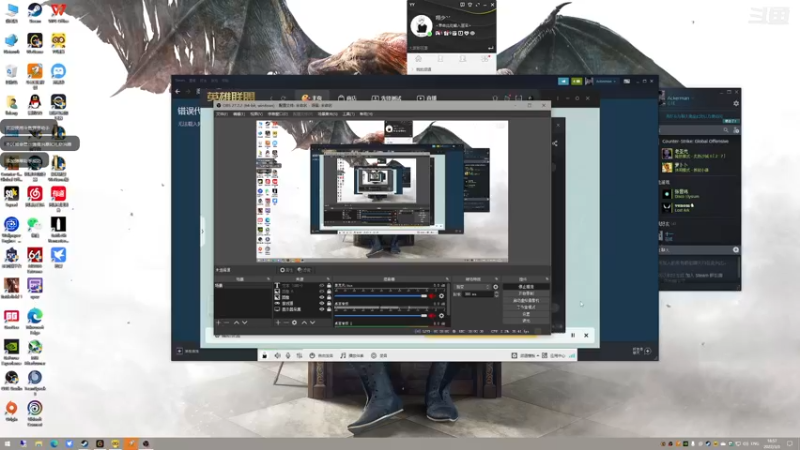Viewport: 800px width, 450px height.
Task: Click microphone icon in bottom streaming toolbar
Action: (x=288, y=356)
